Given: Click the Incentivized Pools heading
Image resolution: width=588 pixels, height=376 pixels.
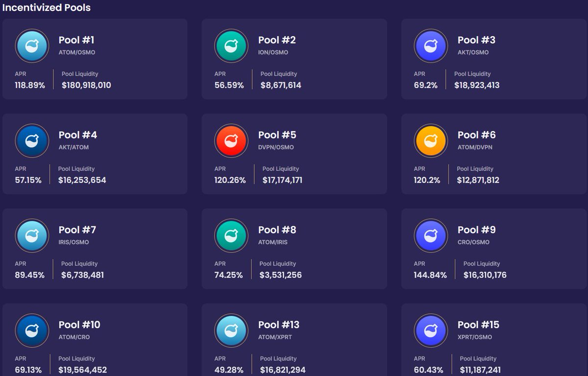Looking at the screenshot, I should point(46,8).
